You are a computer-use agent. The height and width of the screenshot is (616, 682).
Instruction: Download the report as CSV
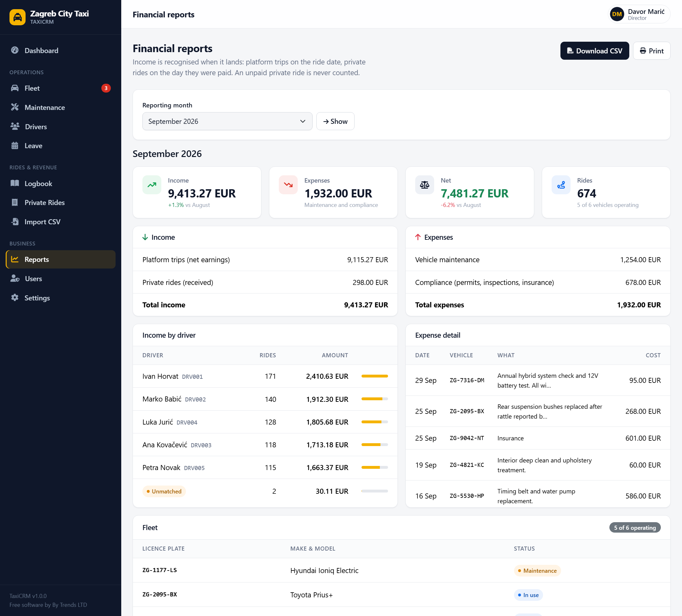click(x=594, y=51)
